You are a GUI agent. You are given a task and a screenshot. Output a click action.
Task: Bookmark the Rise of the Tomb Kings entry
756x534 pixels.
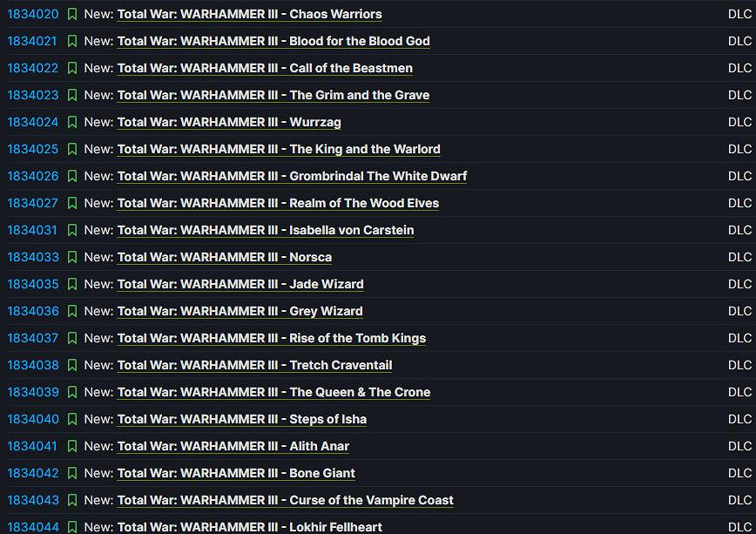(72, 338)
